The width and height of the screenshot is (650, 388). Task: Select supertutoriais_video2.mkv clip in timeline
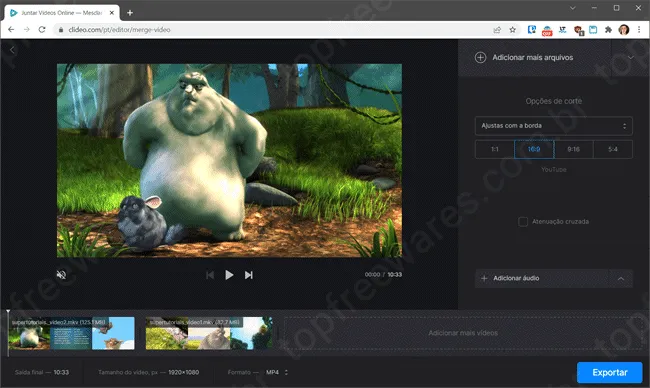(71, 333)
